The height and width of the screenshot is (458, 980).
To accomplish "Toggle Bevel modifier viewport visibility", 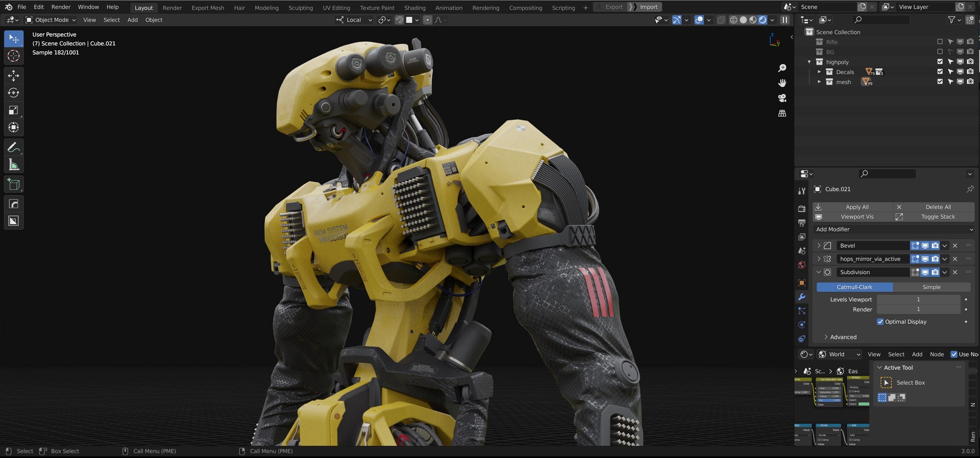I will pyautogui.click(x=925, y=246).
